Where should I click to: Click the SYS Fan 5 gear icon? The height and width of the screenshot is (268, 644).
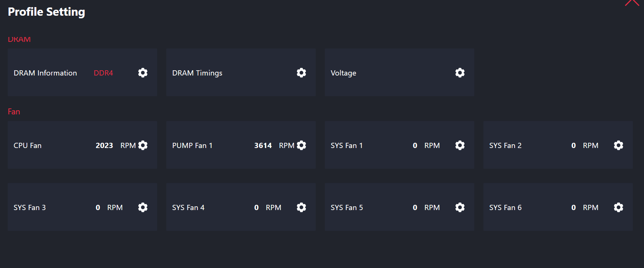tap(460, 207)
